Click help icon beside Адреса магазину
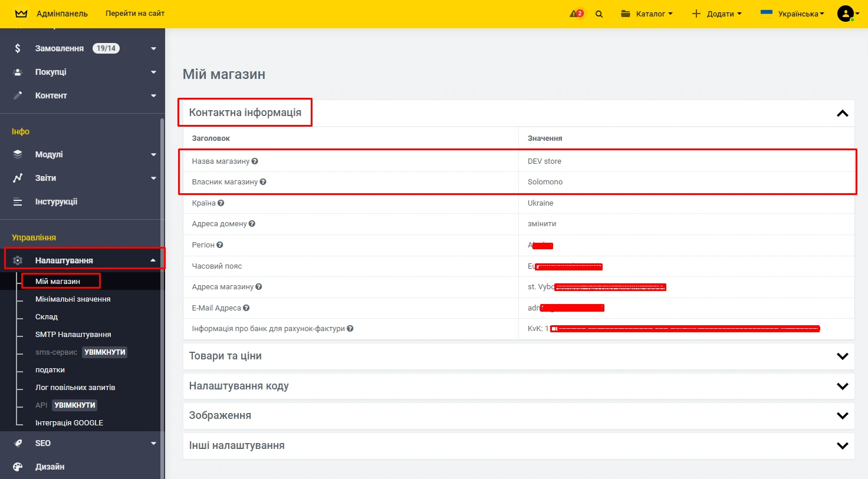 pyautogui.click(x=259, y=287)
